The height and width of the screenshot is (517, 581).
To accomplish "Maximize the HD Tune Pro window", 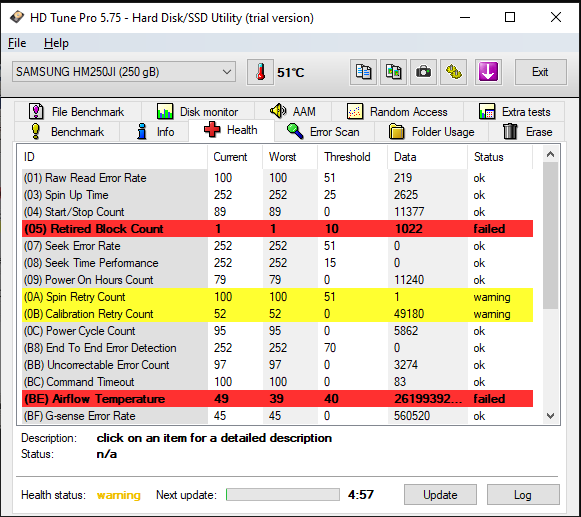I will [x=510, y=17].
